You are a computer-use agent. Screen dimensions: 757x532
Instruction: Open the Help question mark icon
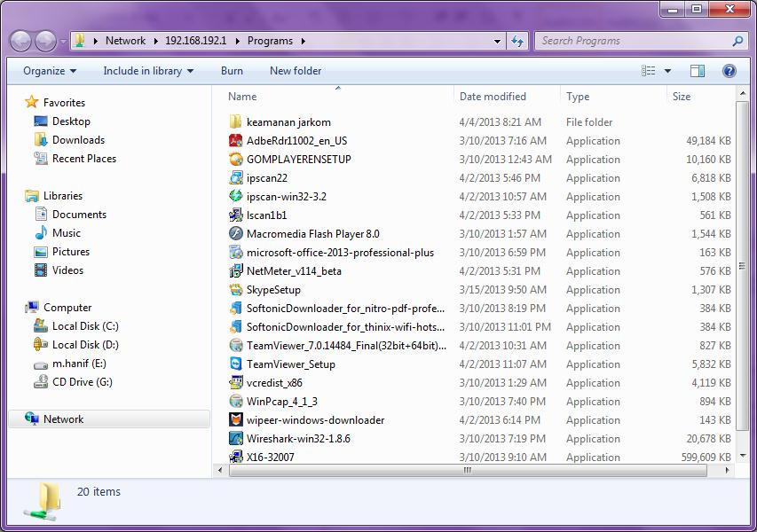click(x=729, y=71)
